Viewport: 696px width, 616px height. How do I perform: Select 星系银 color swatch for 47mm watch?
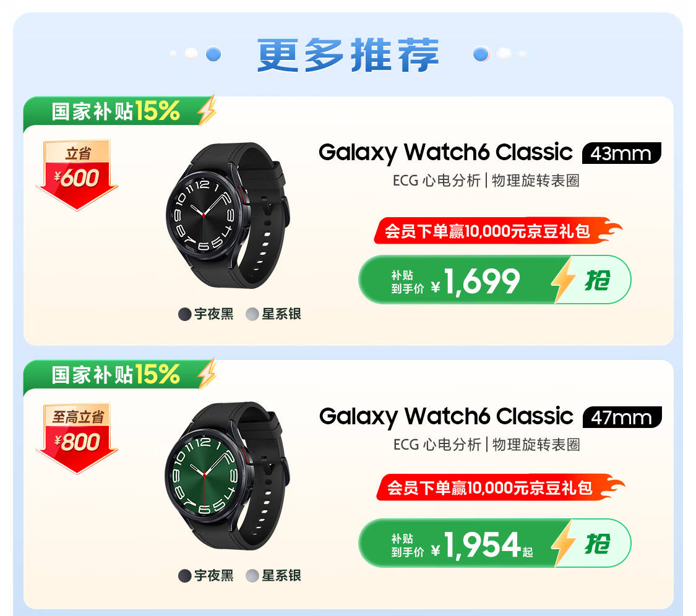[x=273, y=576]
